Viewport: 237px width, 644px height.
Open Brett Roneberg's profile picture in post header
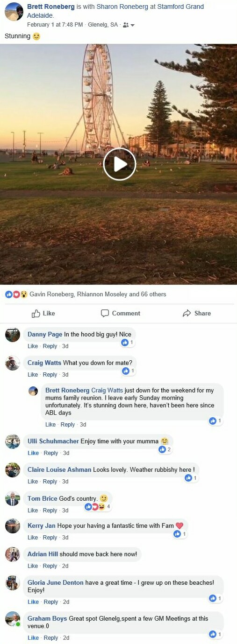[x=14, y=11]
